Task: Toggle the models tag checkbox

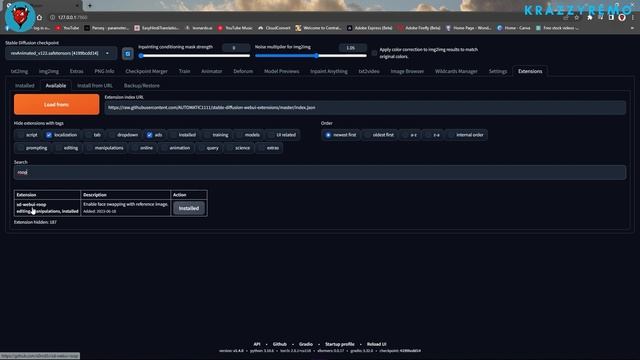Action: (x=240, y=135)
